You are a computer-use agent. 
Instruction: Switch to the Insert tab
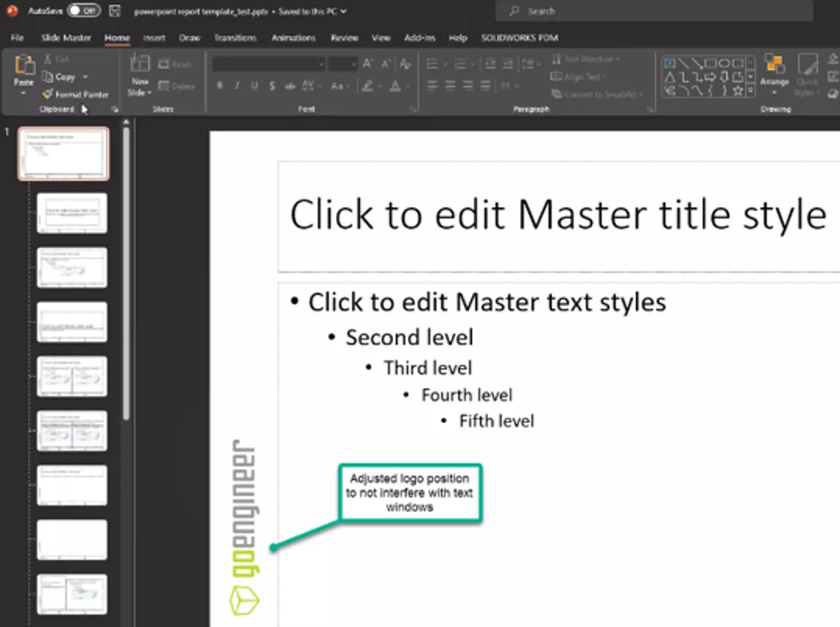point(154,37)
